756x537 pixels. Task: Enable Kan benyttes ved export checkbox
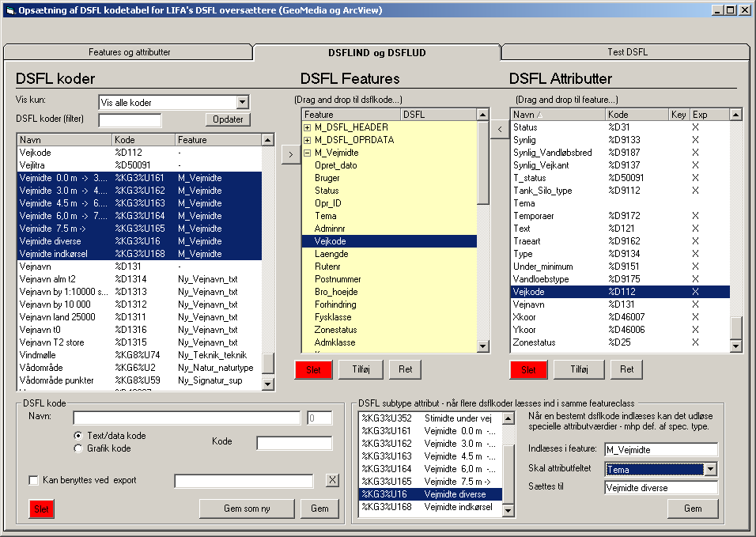pyautogui.click(x=34, y=480)
